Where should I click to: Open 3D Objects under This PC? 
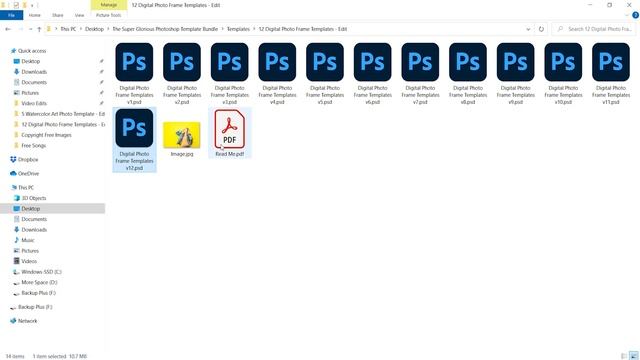tap(34, 198)
